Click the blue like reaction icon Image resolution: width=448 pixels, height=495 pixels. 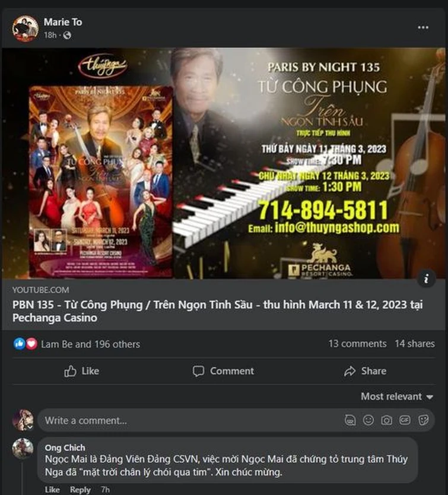tap(19, 344)
